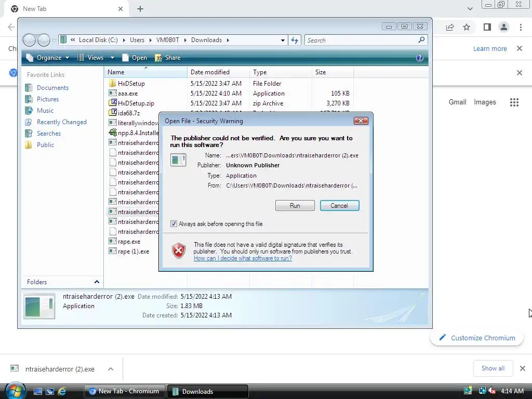Viewport: 532px width, 399px height.
Task: Open Images link on New Tab page
Action: click(x=485, y=102)
